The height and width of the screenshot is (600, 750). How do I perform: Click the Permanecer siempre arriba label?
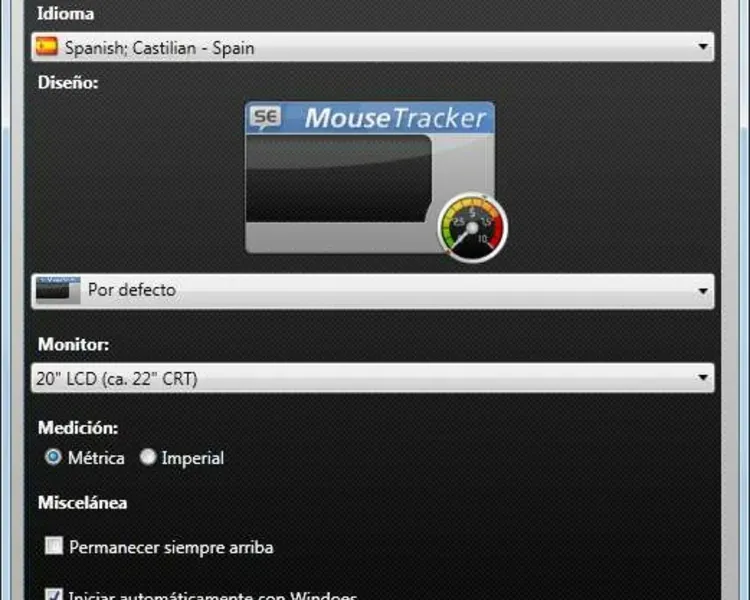[x=171, y=547]
